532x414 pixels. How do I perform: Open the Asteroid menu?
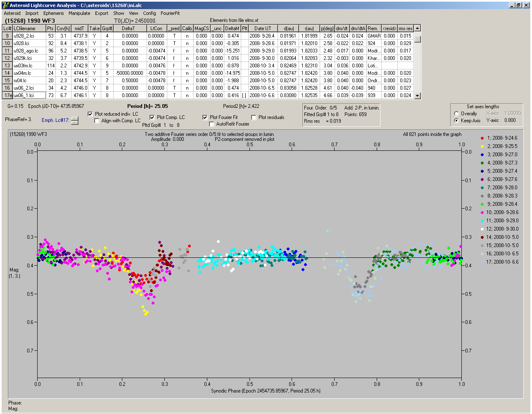tap(12, 13)
